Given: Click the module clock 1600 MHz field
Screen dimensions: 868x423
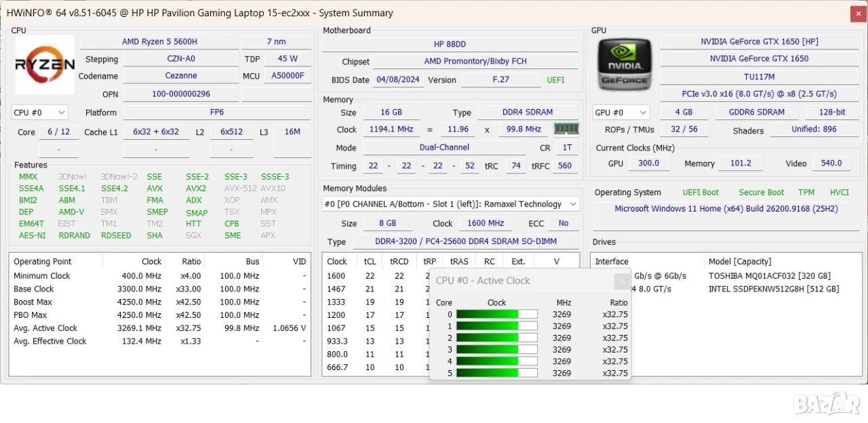Looking at the screenshot, I should [x=486, y=223].
